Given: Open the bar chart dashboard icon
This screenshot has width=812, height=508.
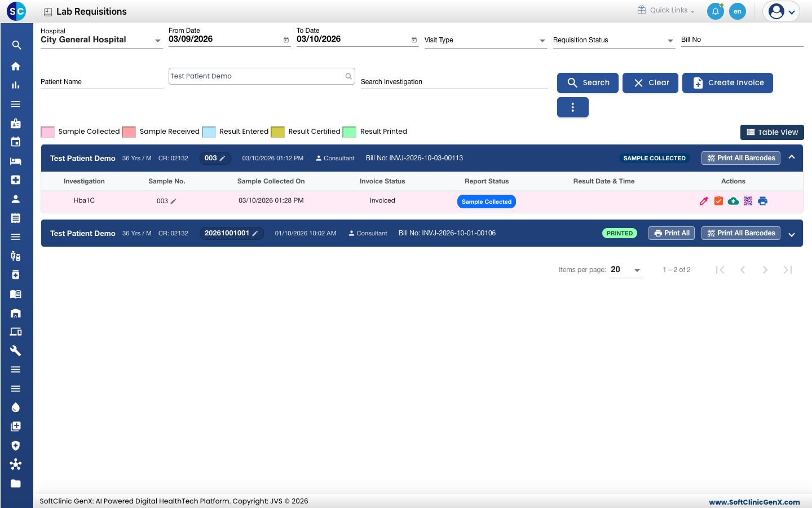Looking at the screenshot, I should pyautogui.click(x=16, y=85).
